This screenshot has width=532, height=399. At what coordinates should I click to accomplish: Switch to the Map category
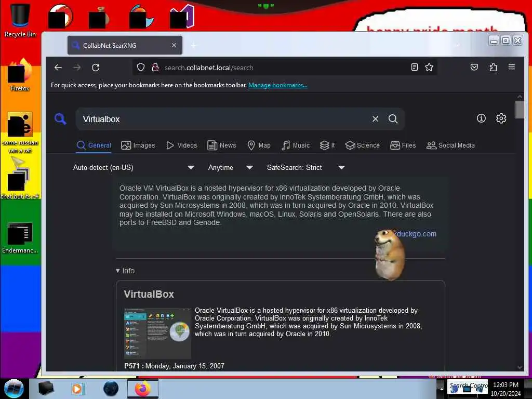(259, 145)
